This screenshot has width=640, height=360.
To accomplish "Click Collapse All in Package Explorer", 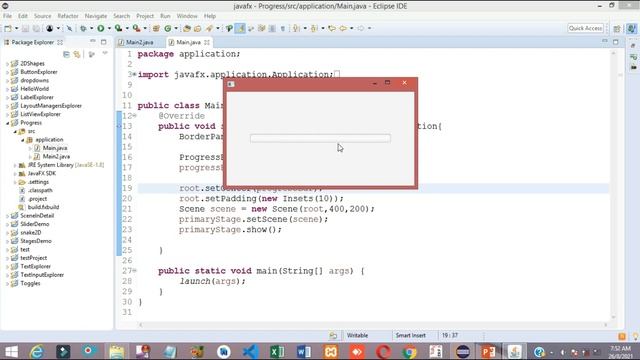I will [x=66, y=54].
